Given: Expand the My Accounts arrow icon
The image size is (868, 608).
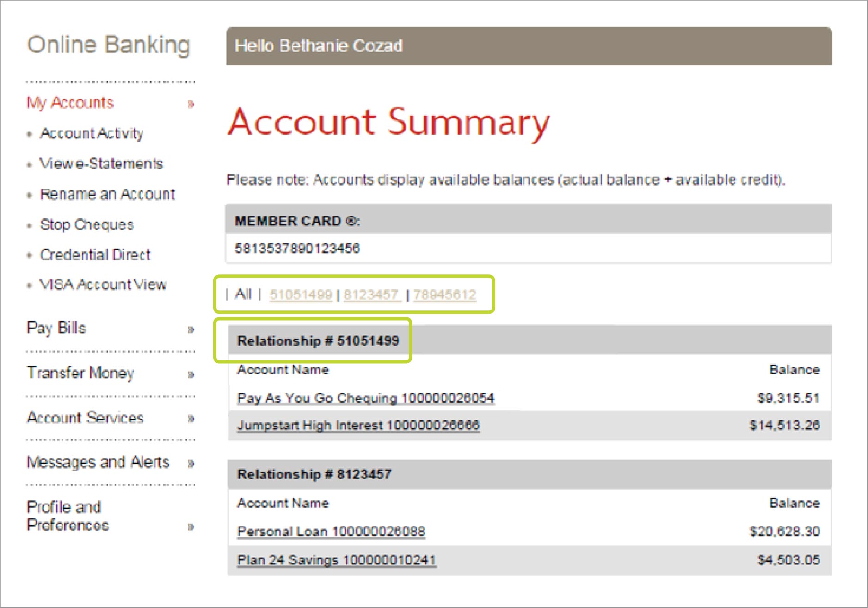Looking at the screenshot, I should (x=191, y=104).
